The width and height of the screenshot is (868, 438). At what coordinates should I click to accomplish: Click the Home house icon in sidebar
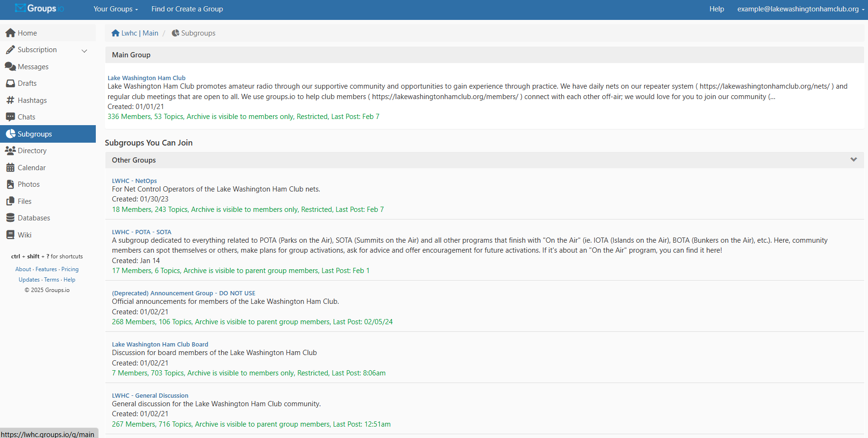(x=10, y=33)
